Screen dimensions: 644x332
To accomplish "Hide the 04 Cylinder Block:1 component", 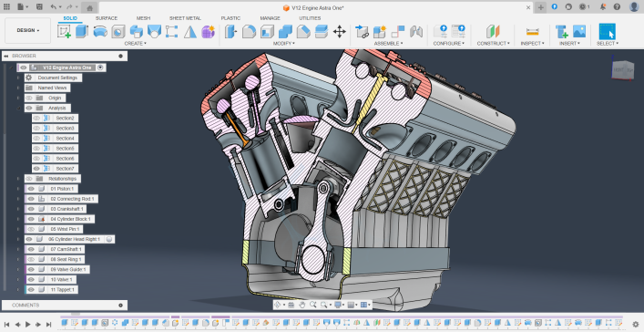I will click(x=31, y=219).
